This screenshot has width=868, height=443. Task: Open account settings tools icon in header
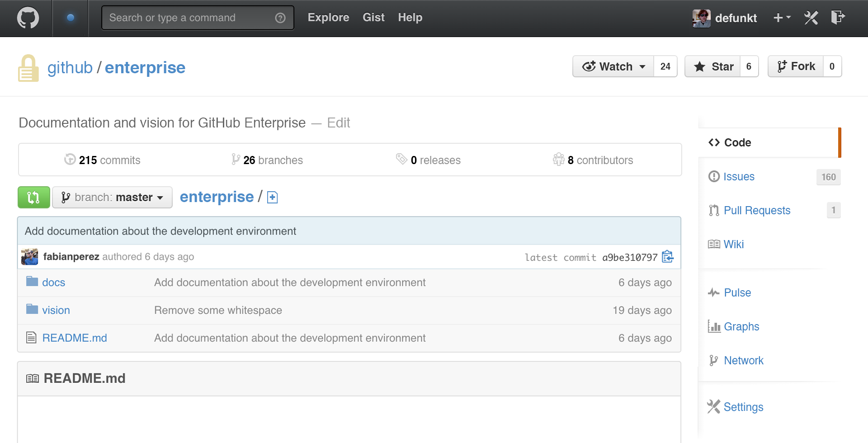(x=811, y=18)
